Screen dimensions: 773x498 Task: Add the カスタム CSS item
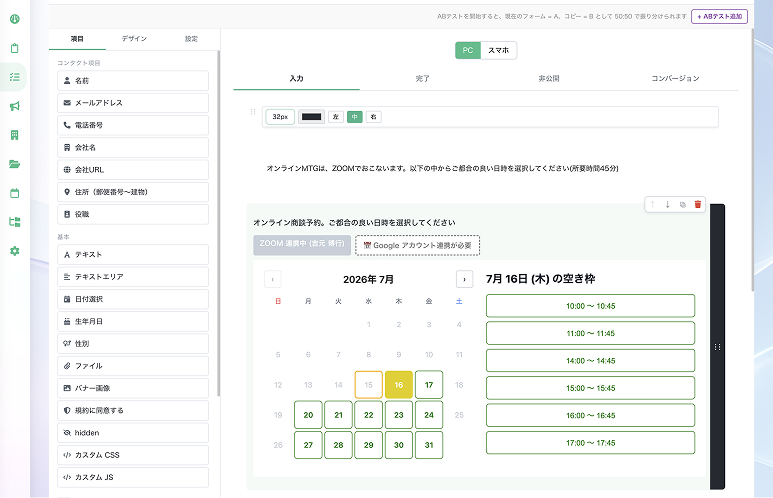click(133, 455)
